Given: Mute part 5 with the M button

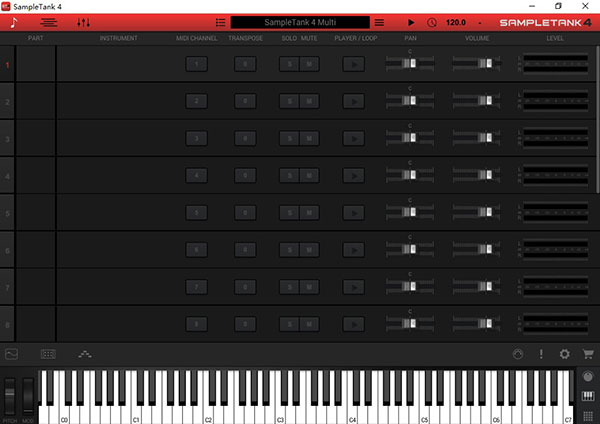Looking at the screenshot, I should click(x=309, y=213).
